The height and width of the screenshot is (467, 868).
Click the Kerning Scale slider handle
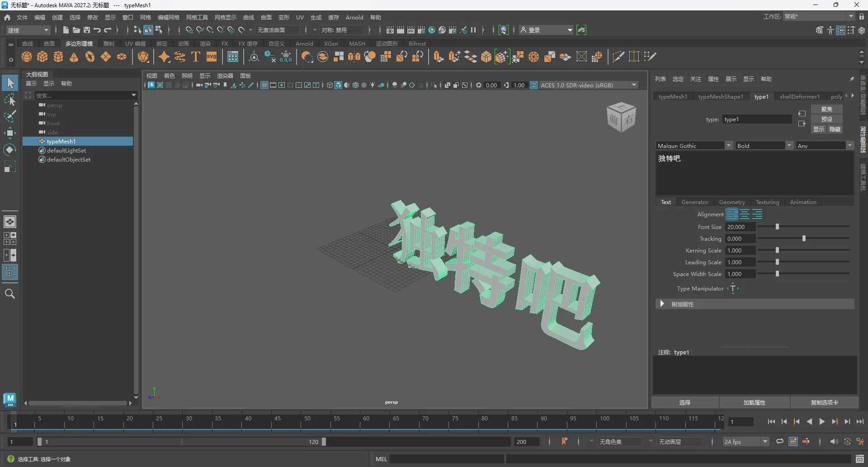(777, 250)
